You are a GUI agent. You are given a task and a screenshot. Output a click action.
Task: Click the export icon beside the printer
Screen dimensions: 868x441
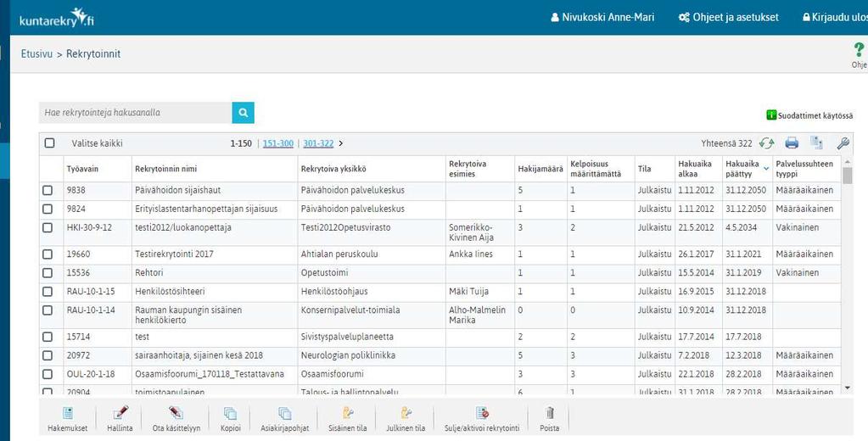click(816, 142)
